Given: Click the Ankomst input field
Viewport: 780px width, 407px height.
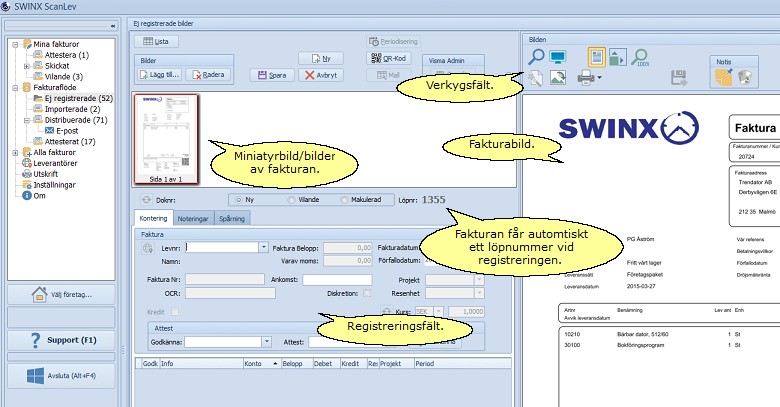Looking at the screenshot, I should pos(337,280).
